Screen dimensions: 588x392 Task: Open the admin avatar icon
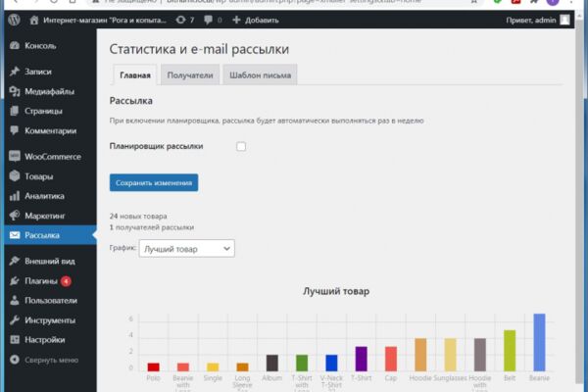pyautogui.click(x=564, y=20)
